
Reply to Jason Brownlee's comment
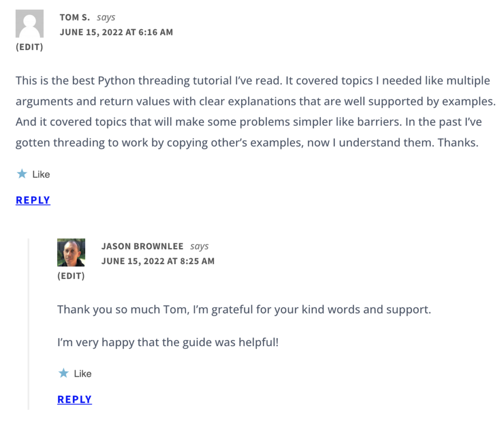[x=74, y=399]
